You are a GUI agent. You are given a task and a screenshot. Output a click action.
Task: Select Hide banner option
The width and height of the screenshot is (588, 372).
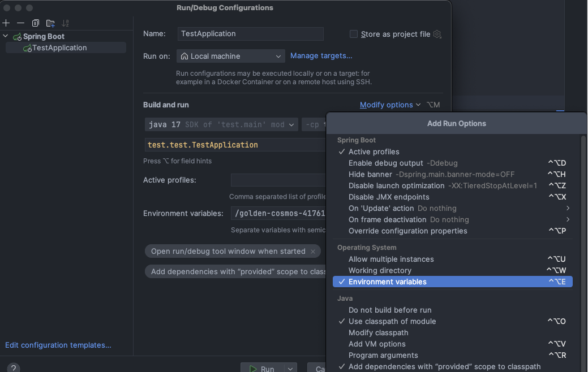coord(453,174)
